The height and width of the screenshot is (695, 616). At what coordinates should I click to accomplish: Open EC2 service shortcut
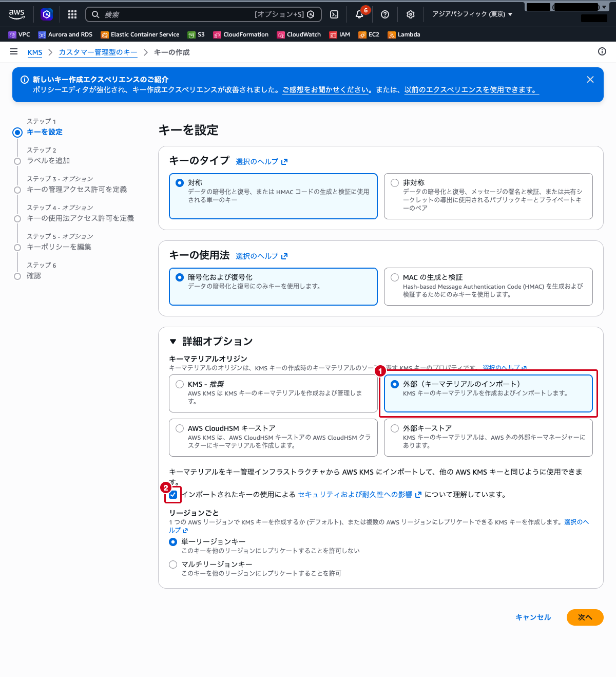[369, 34]
